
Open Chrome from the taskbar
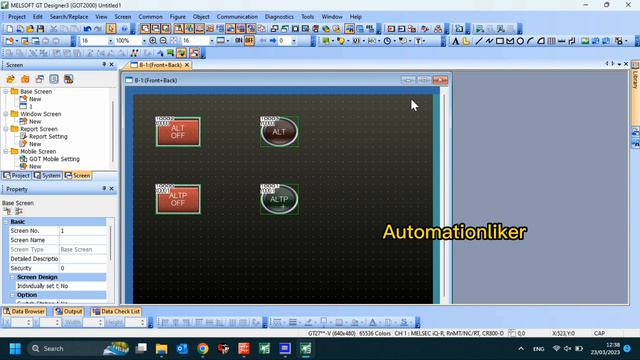(x=203, y=349)
